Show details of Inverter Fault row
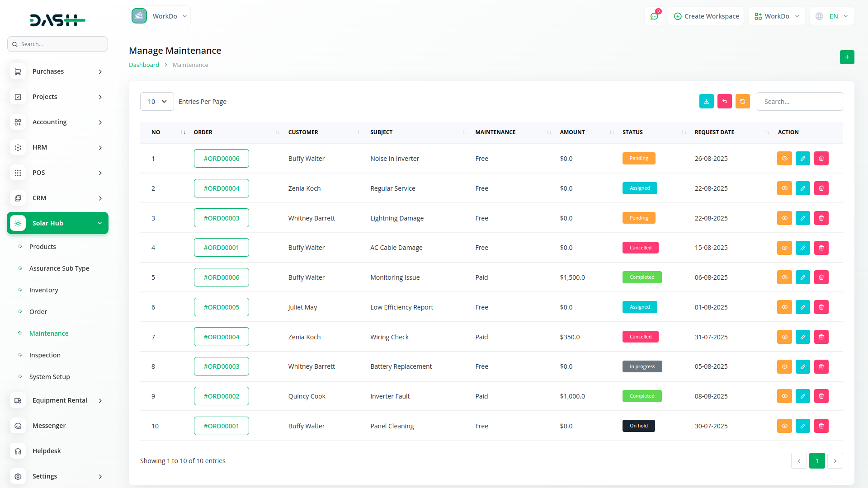Screen dimensions: 868x488 [x=784, y=396]
